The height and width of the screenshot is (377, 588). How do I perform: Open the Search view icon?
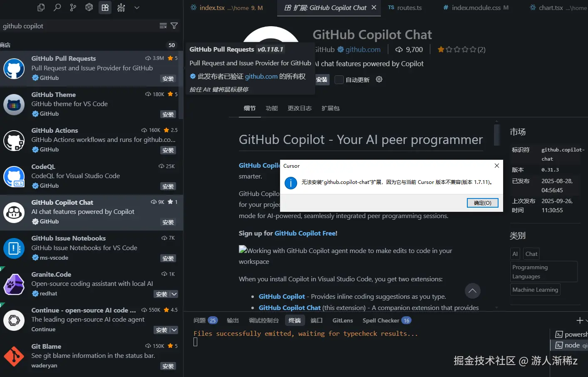(x=57, y=7)
